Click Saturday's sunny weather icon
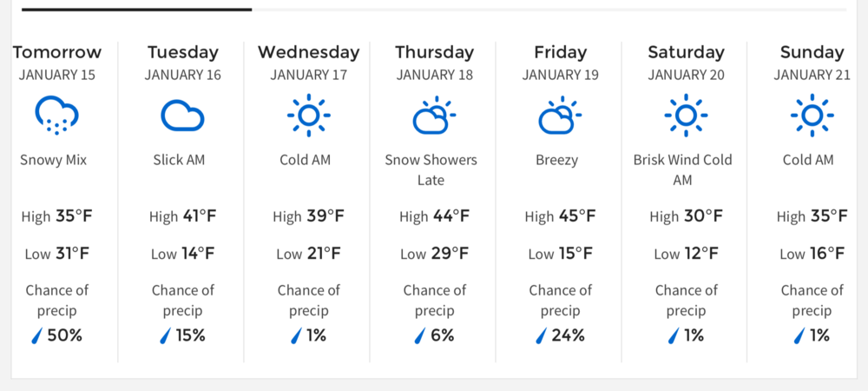This screenshot has width=868, height=391. click(x=686, y=116)
